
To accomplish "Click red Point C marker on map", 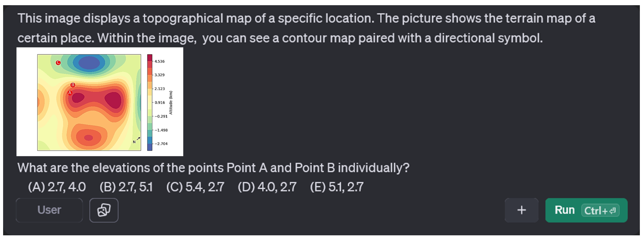I will [x=58, y=63].
